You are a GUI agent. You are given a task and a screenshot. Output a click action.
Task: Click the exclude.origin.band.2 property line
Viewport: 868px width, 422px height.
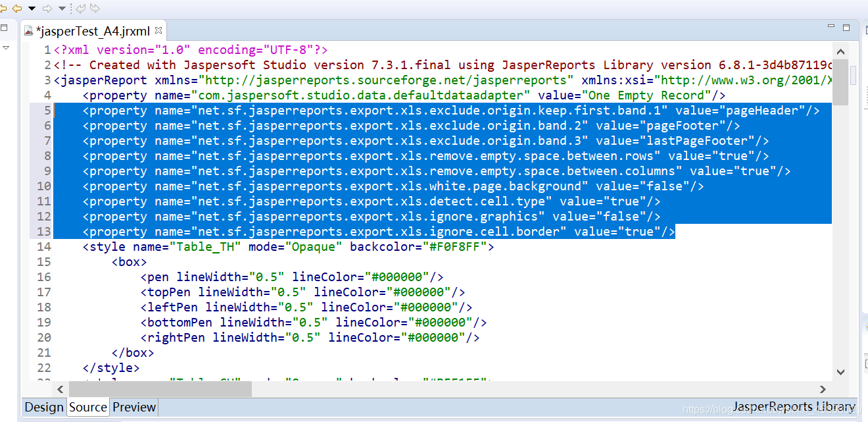click(411, 126)
